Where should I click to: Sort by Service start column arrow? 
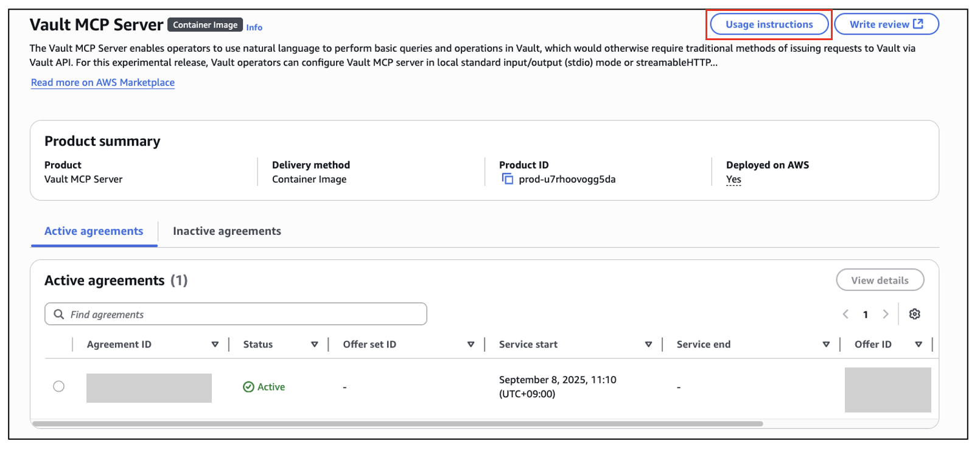(648, 344)
